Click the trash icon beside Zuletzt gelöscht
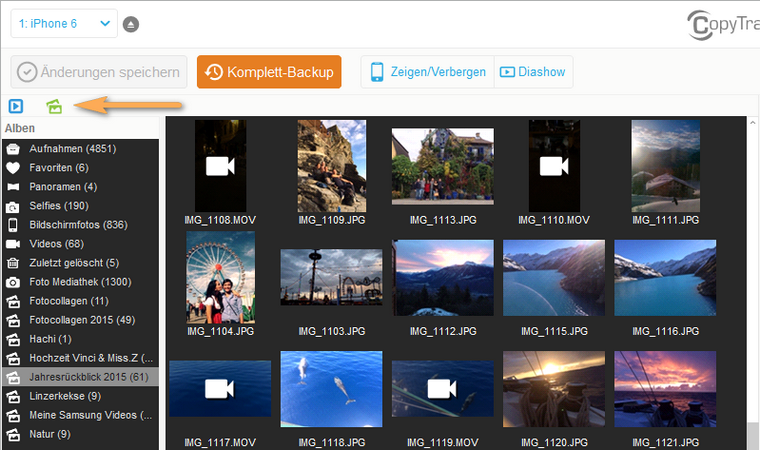 (x=13, y=263)
